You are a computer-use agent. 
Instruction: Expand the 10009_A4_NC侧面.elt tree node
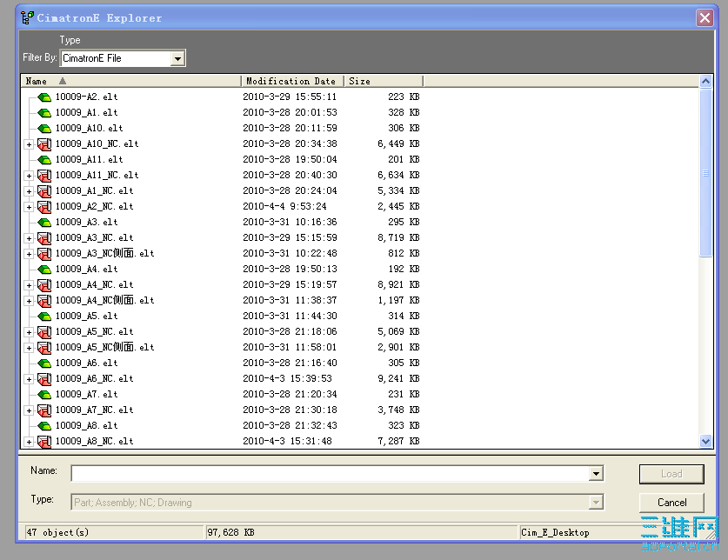click(30, 301)
